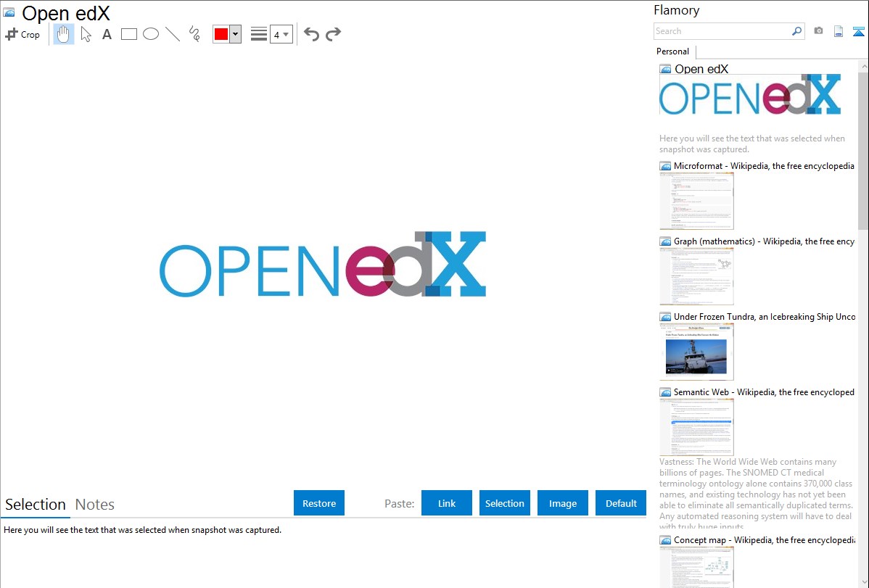Paste the Selection
This screenshot has width=869, height=588.
point(505,503)
